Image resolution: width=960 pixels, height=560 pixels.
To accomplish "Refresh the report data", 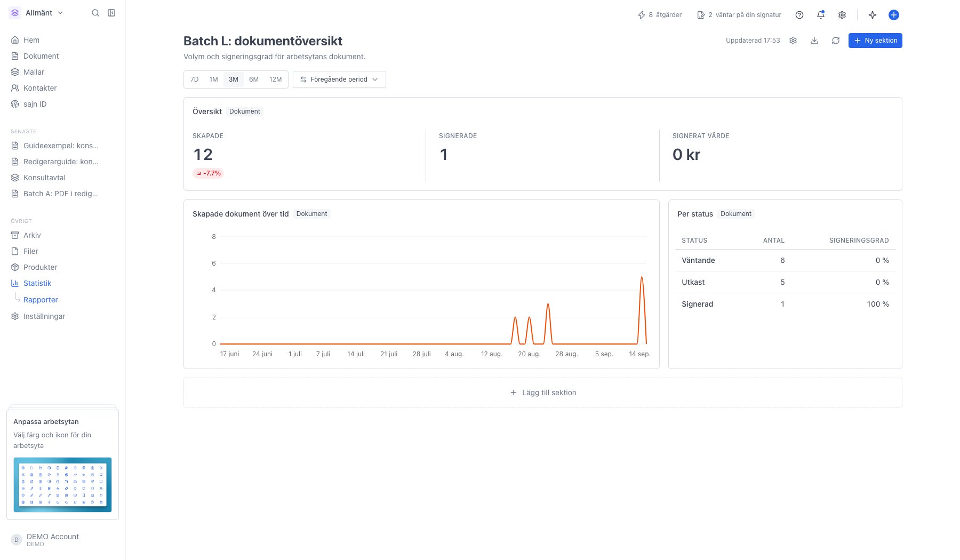I will click(x=836, y=41).
